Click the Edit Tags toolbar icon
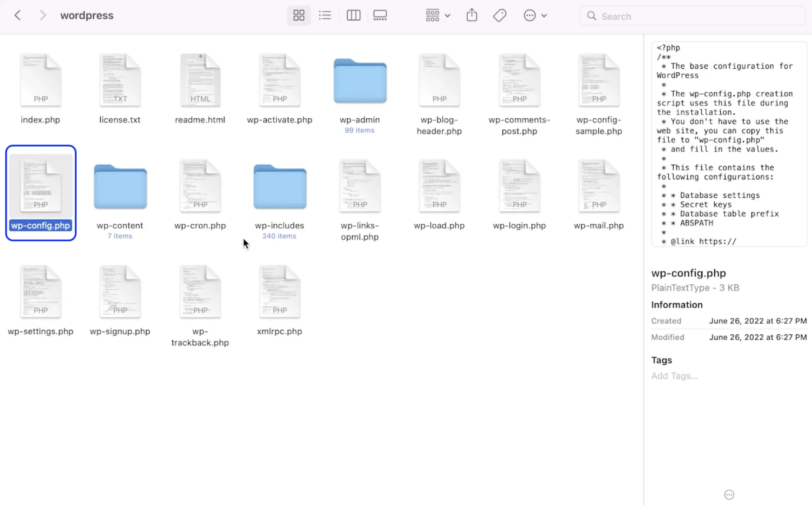 (500, 15)
